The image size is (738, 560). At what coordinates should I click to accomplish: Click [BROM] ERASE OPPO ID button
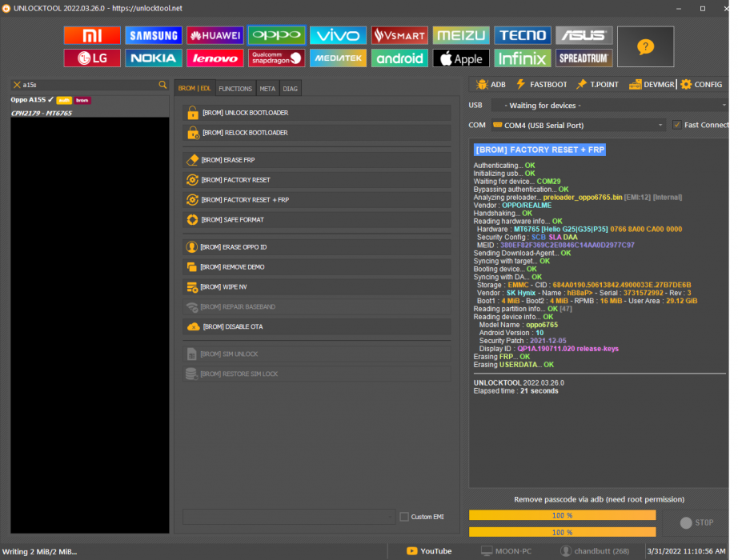(x=317, y=247)
